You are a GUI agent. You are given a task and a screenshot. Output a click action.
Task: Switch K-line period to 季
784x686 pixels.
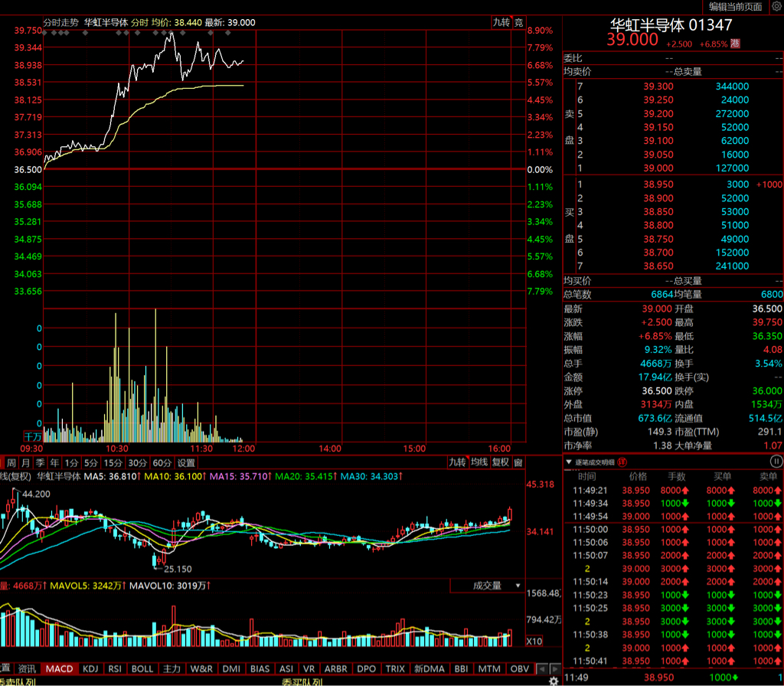(41, 463)
